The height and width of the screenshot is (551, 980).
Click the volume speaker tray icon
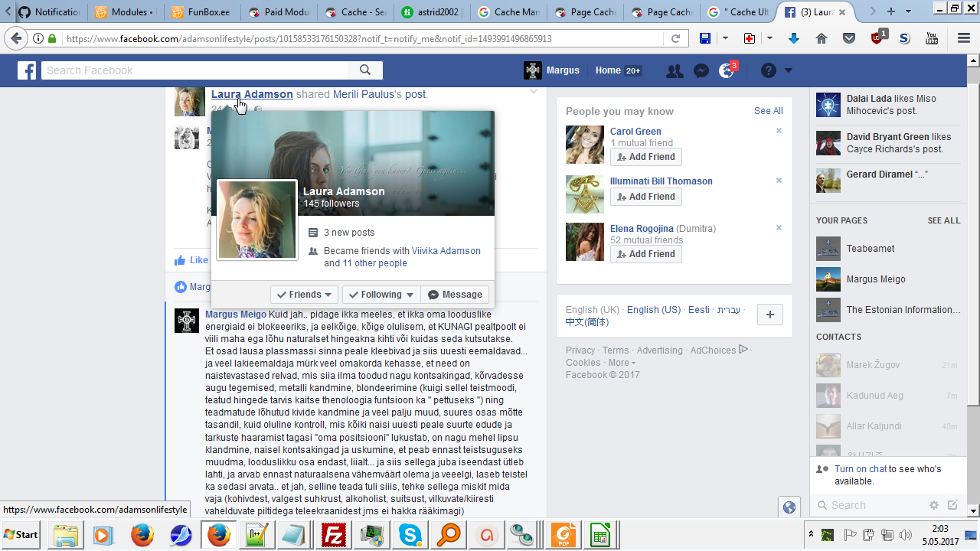coord(906,534)
